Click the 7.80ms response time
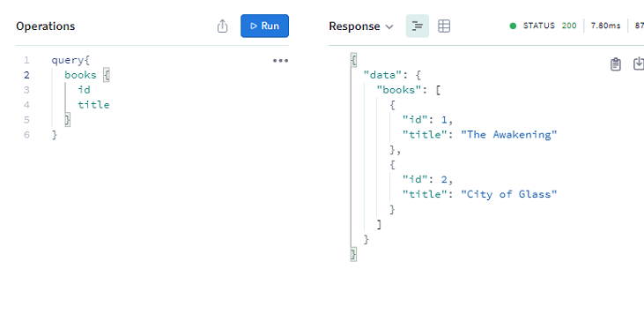644x322 pixels. [605, 26]
